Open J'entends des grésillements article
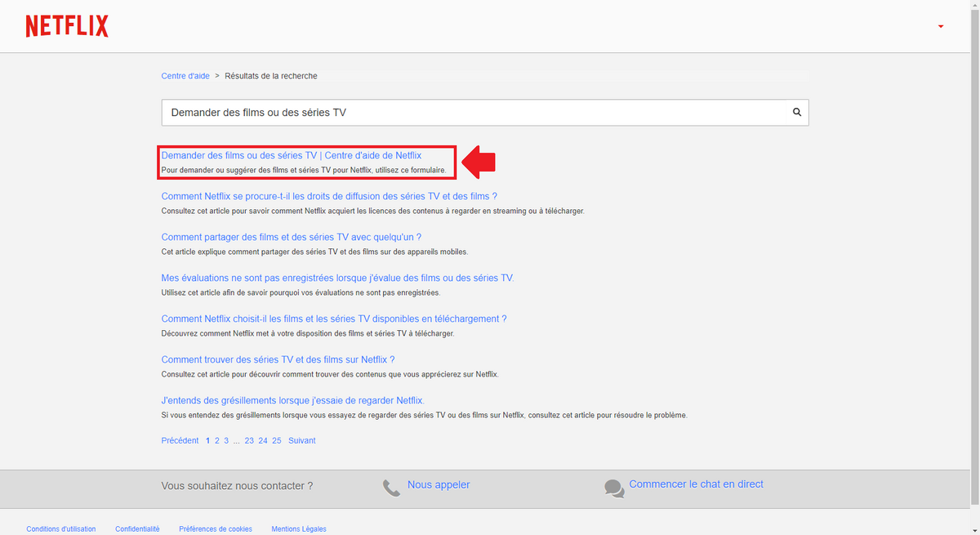Image resolution: width=980 pixels, height=535 pixels. pos(293,400)
